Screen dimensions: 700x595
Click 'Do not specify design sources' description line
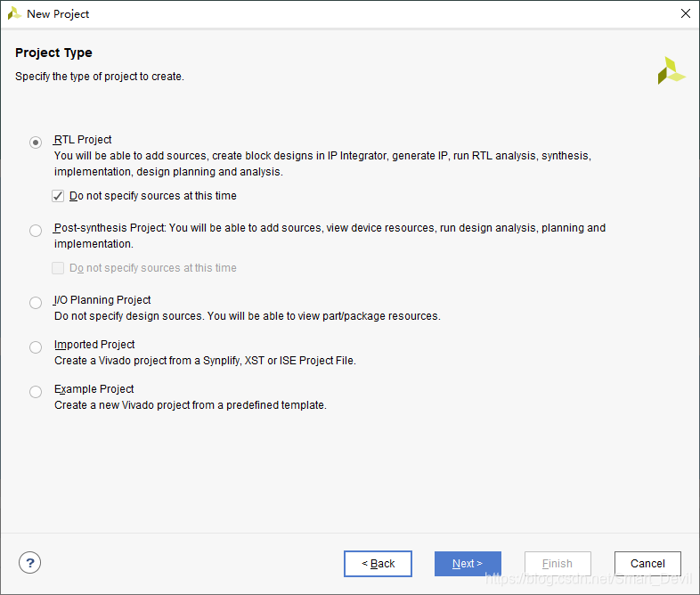[x=248, y=316]
